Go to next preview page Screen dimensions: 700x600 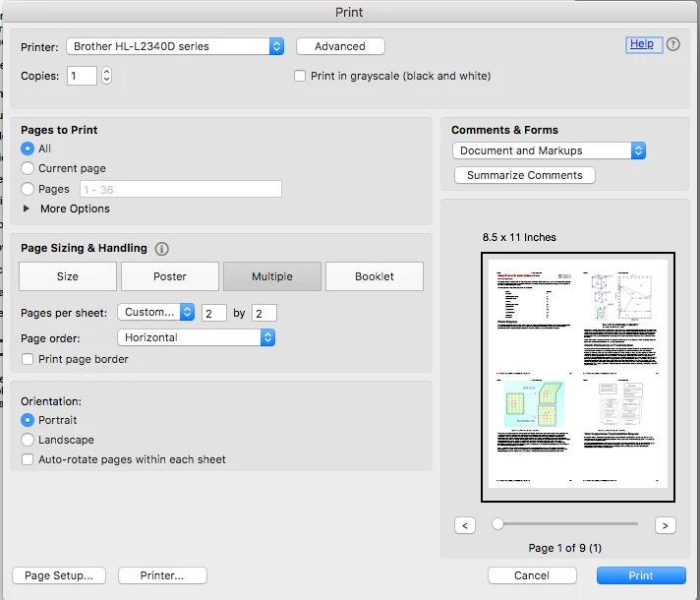point(666,525)
